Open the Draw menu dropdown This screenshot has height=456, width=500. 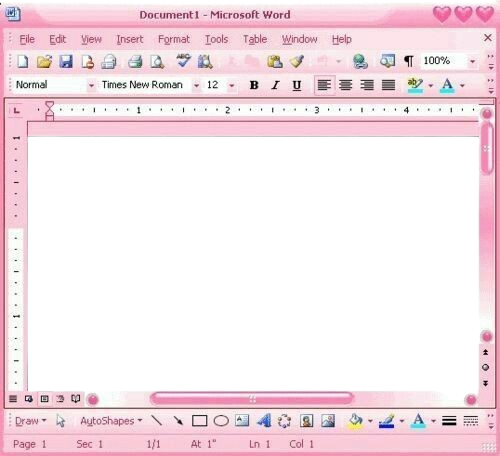pos(31,421)
